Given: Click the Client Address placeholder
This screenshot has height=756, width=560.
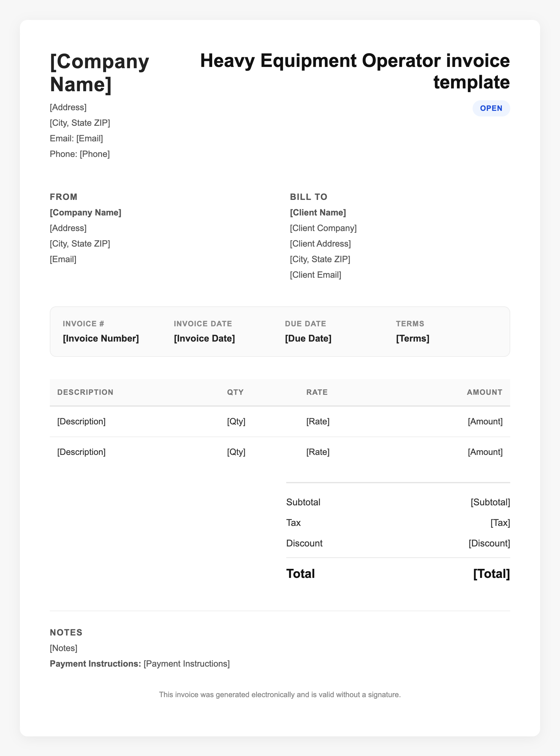Looking at the screenshot, I should point(320,244).
